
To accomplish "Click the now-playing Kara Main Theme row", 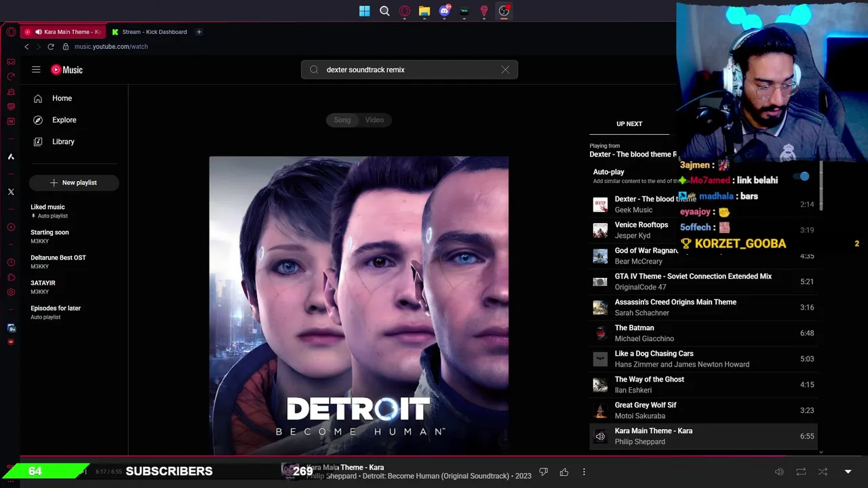I will coord(703,436).
